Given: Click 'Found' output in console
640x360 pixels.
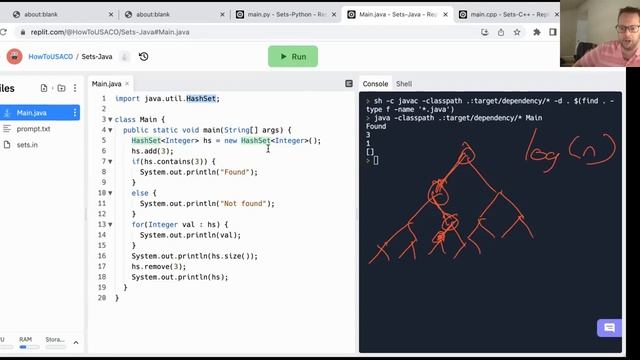Looking at the screenshot, I should point(376,126).
